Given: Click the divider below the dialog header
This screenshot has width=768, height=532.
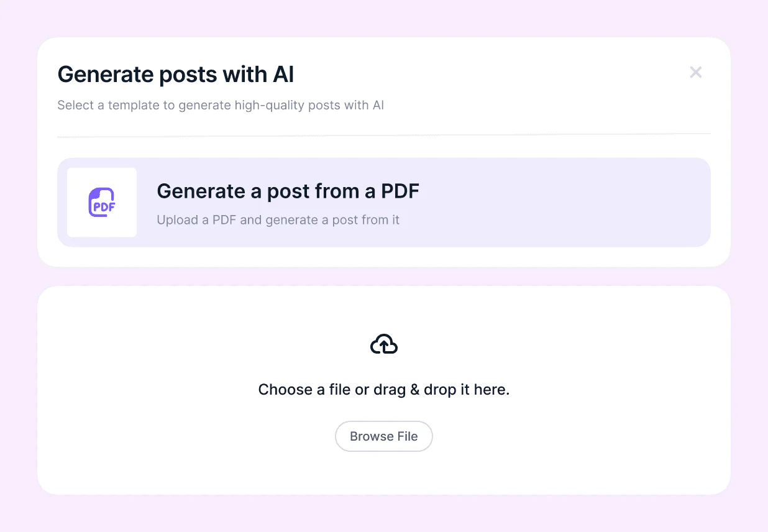Looking at the screenshot, I should (383, 134).
